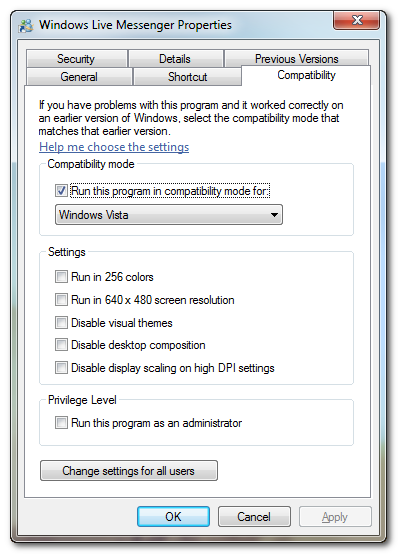
Task: Select the General tab
Action: click(79, 77)
